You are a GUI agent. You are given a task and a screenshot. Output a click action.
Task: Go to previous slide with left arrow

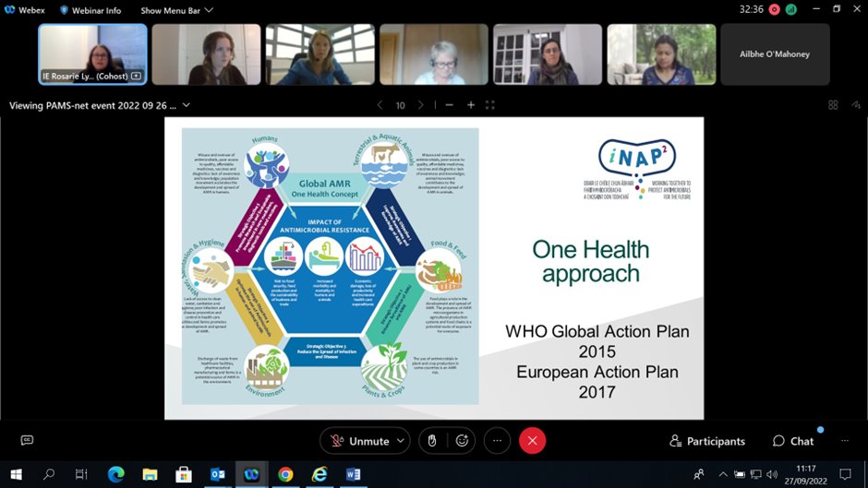pos(380,104)
